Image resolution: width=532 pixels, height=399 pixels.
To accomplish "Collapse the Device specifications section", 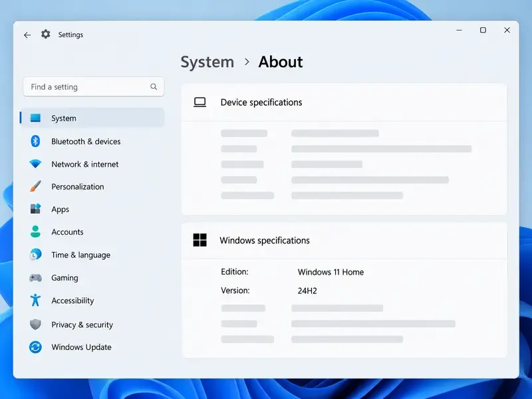I will click(344, 102).
